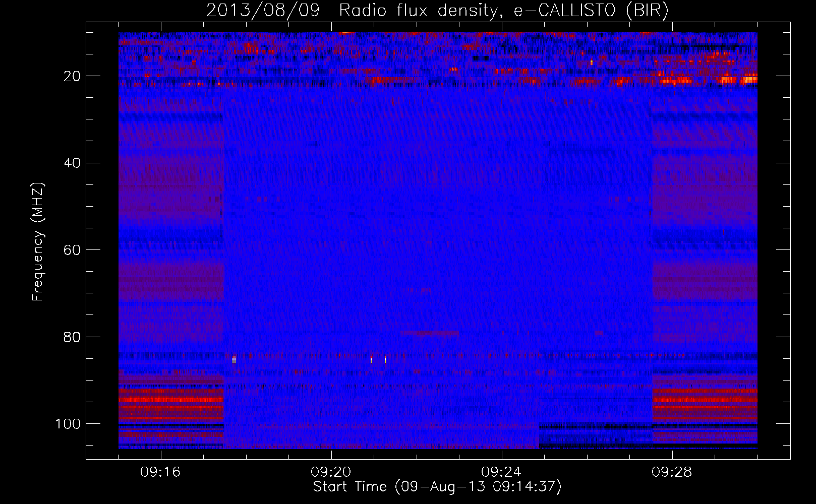Click the frequency tick label 60
Screen dimensions: 816x504
point(73,250)
